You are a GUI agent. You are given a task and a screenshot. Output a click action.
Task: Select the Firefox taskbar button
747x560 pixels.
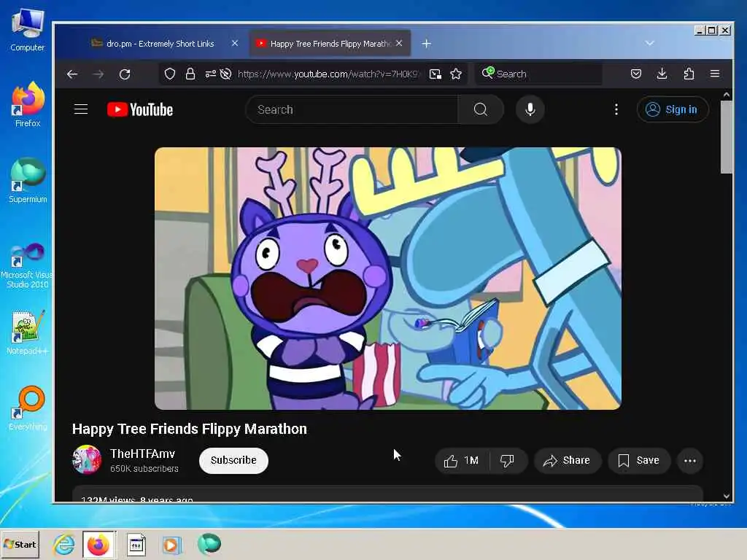pyautogui.click(x=98, y=544)
